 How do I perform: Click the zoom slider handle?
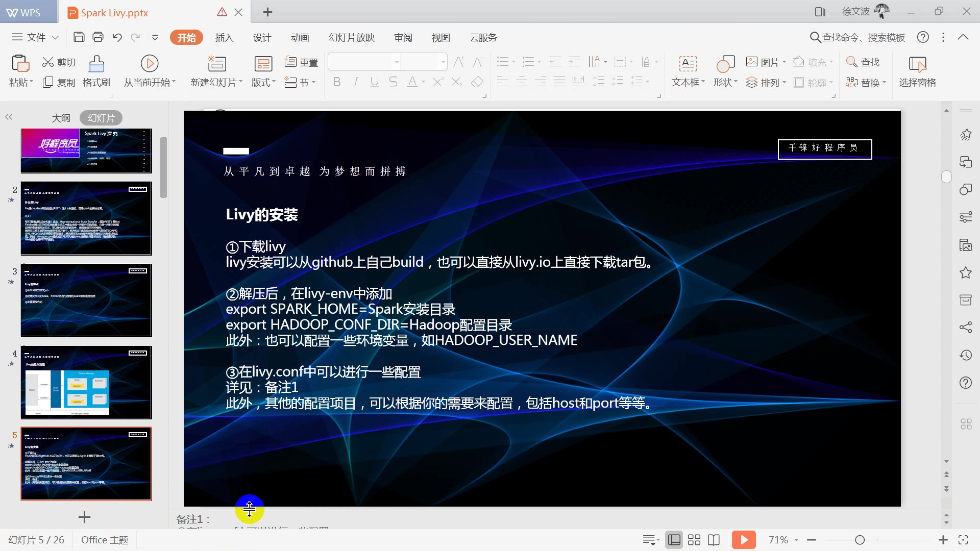click(x=860, y=540)
